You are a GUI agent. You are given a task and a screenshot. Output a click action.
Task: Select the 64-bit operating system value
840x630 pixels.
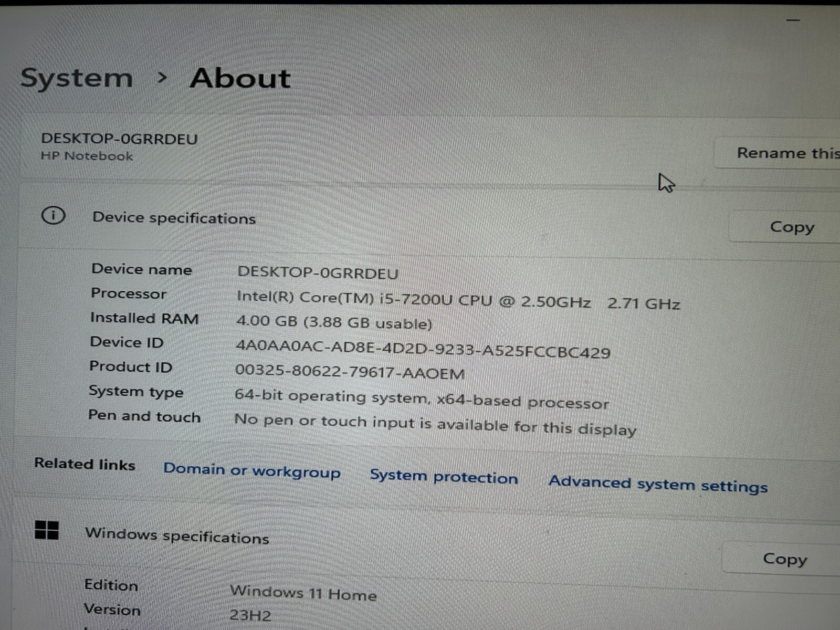[x=422, y=400]
